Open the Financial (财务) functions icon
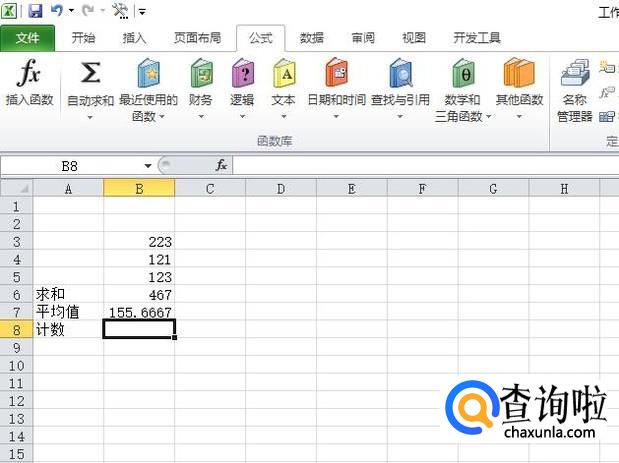The image size is (619, 463). 201,77
